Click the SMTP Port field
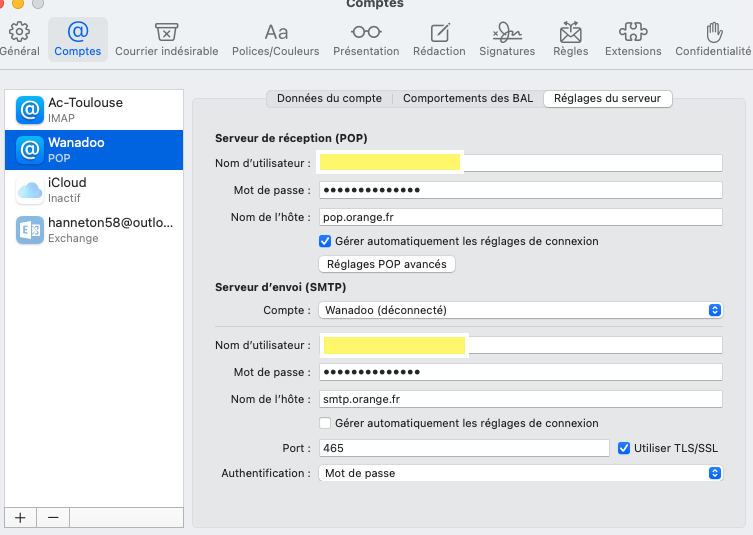 pyautogui.click(x=463, y=448)
